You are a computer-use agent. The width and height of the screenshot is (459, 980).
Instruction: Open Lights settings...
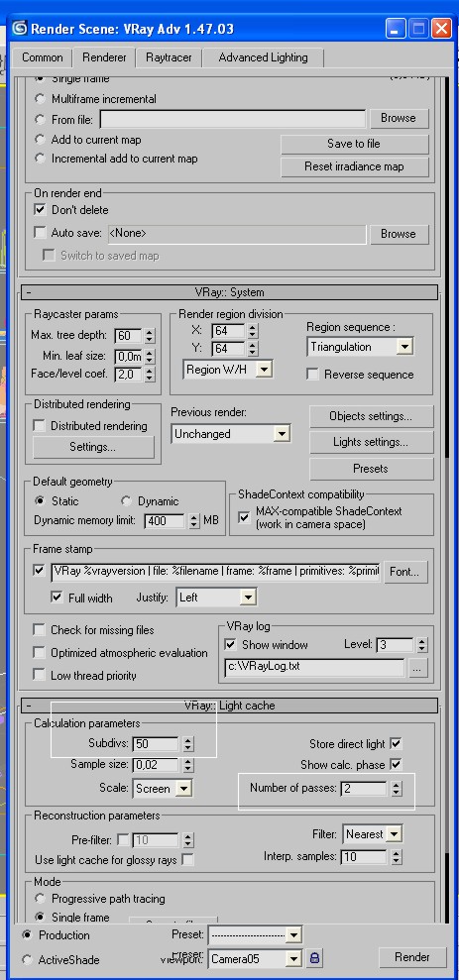click(371, 443)
